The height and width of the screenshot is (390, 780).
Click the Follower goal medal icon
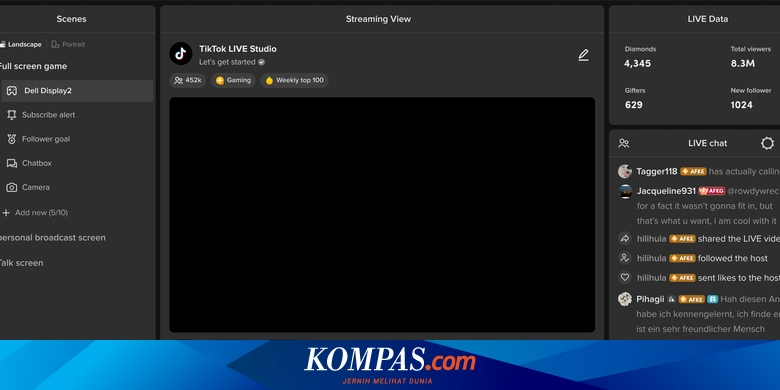tap(11, 139)
